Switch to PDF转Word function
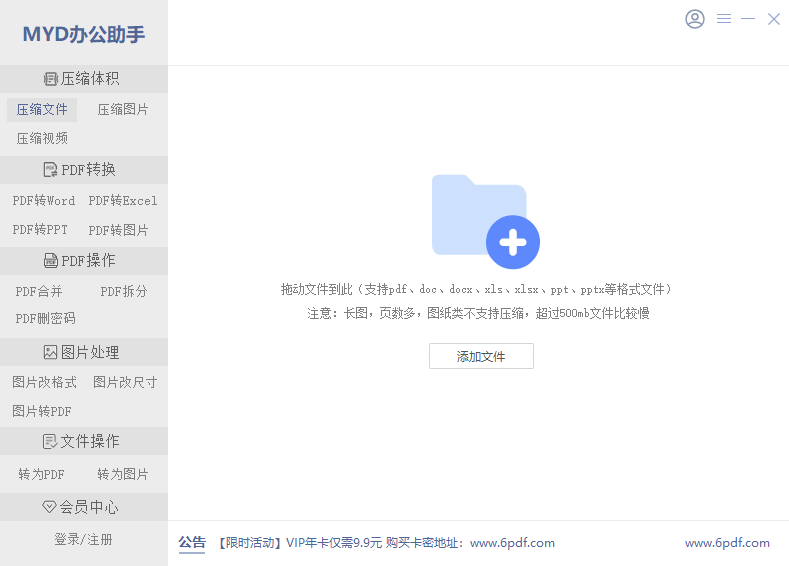The width and height of the screenshot is (789, 566). click(44, 201)
